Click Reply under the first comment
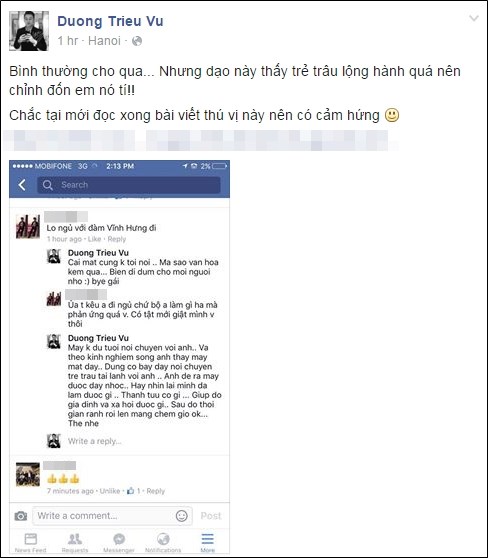488x558 pixels. (117, 239)
